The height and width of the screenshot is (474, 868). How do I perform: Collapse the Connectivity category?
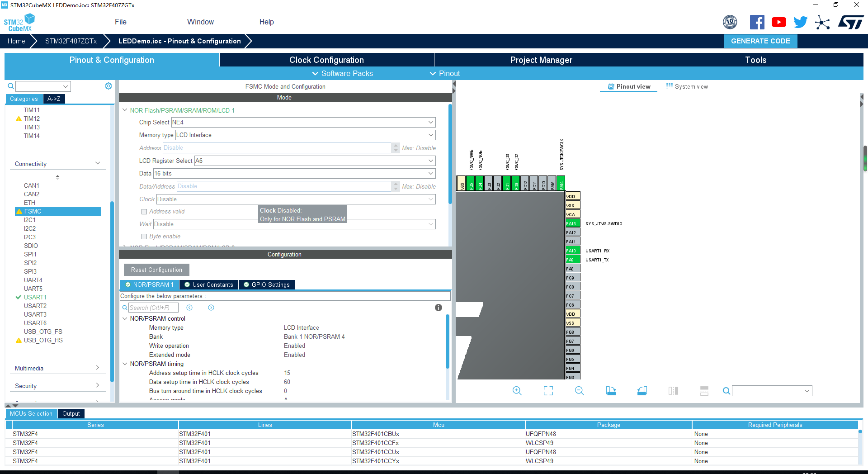click(x=98, y=163)
